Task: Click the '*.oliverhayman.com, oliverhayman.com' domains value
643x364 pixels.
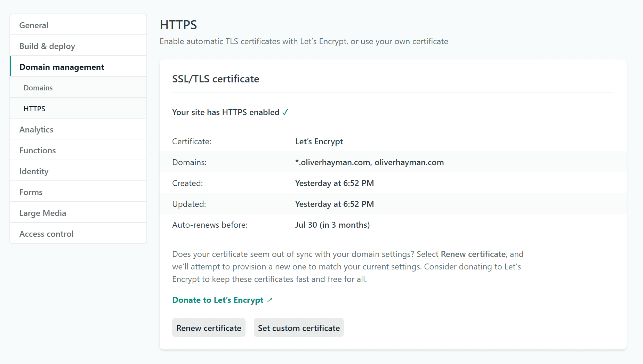Action: 369,162
